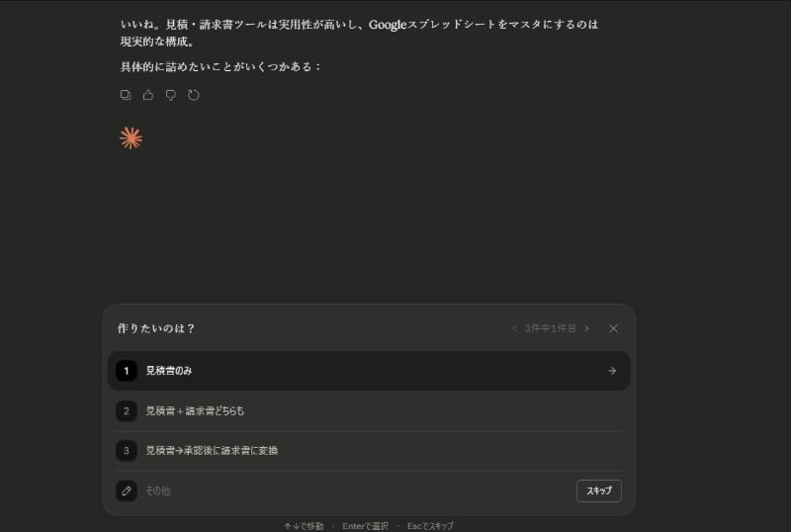791x532 pixels.
Task: Close the 作りたいのは？ question panel
Action: pos(613,328)
